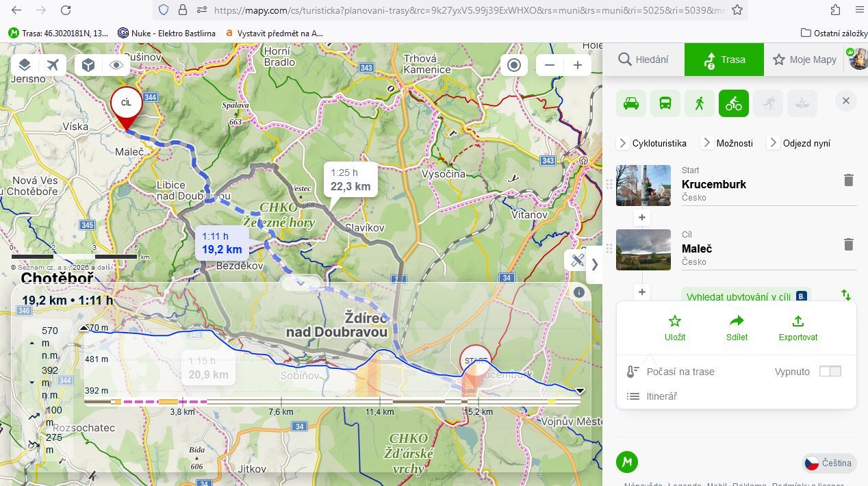Add a new waypoint after Maleč
Image resolution: width=868 pixels, height=486 pixels.
coord(642,292)
